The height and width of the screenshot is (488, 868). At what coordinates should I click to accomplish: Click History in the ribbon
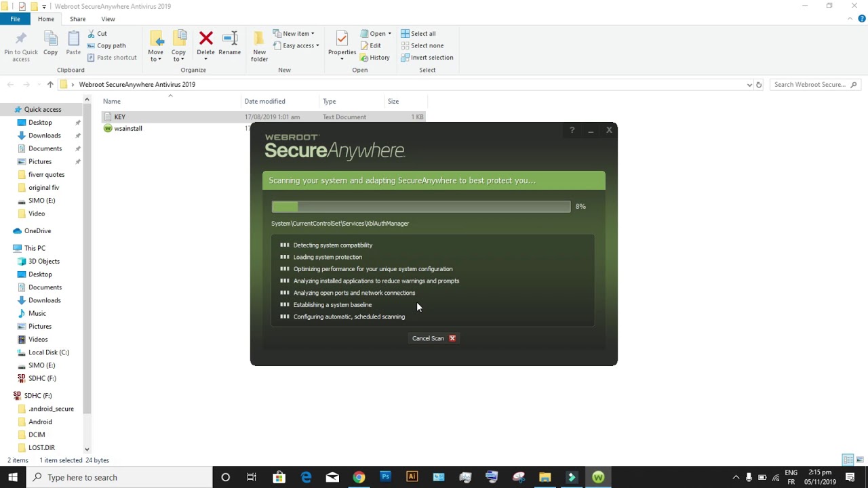coord(375,58)
